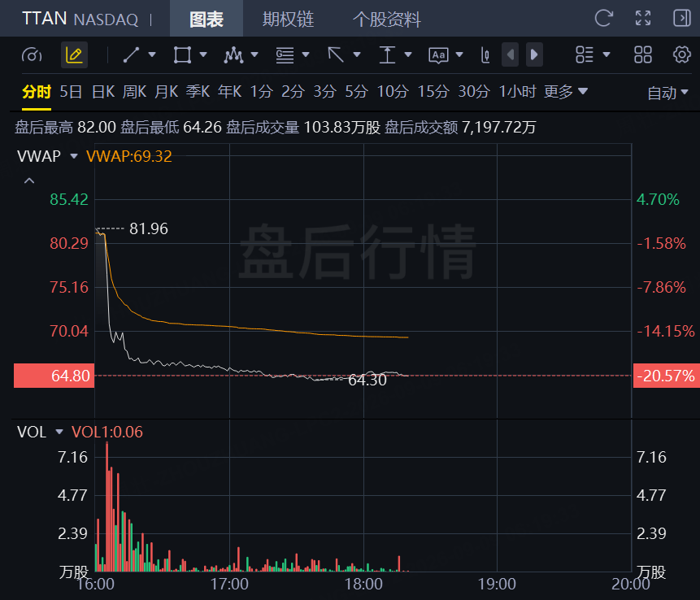700x600 pixels.
Task: Collapse the main chart with the caret
Action: tap(29, 180)
